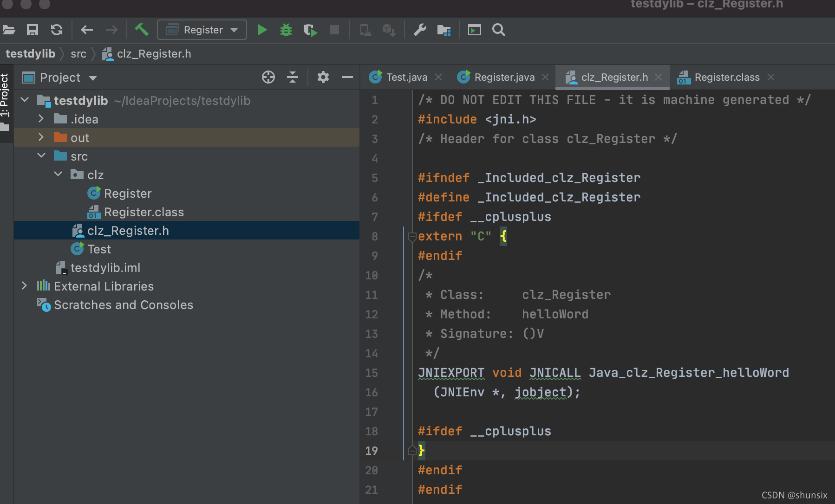Click the #include <jni.h> line
This screenshot has width=835, height=504.
click(x=477, y=119)
